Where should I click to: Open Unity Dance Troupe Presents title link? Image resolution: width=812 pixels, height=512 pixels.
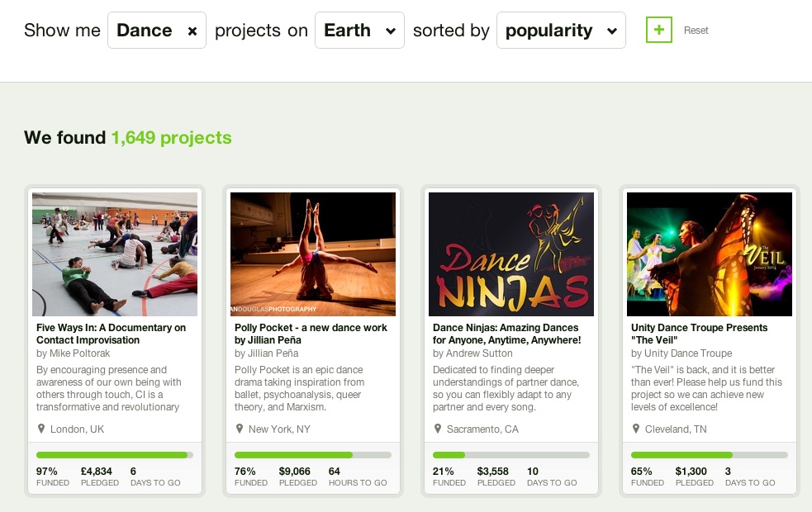coord(699,334)
